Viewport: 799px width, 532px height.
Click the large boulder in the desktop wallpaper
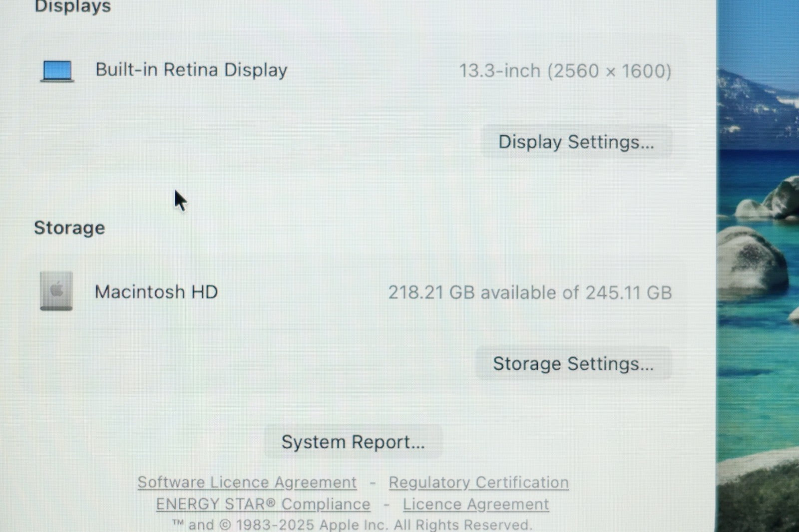click(x=749, y=260)
